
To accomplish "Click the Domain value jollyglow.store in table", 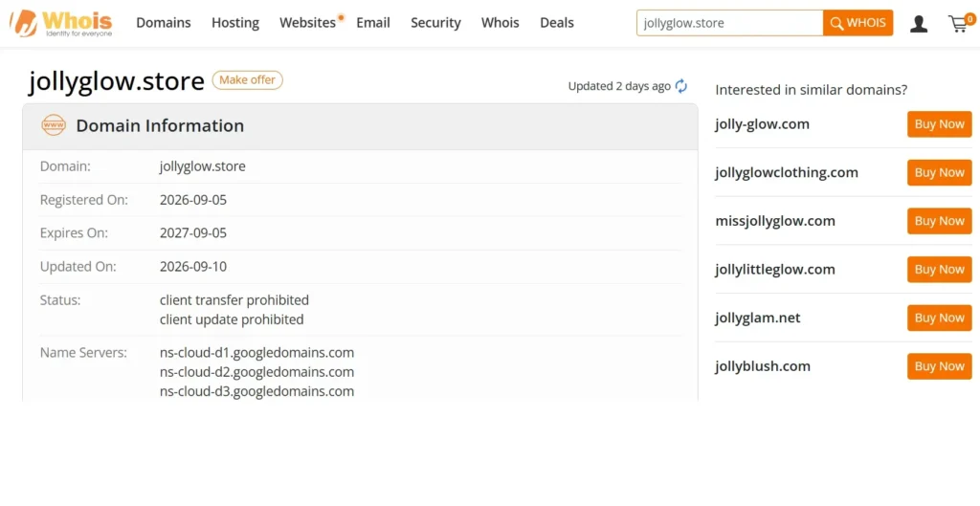I will [x=203, y=166].
